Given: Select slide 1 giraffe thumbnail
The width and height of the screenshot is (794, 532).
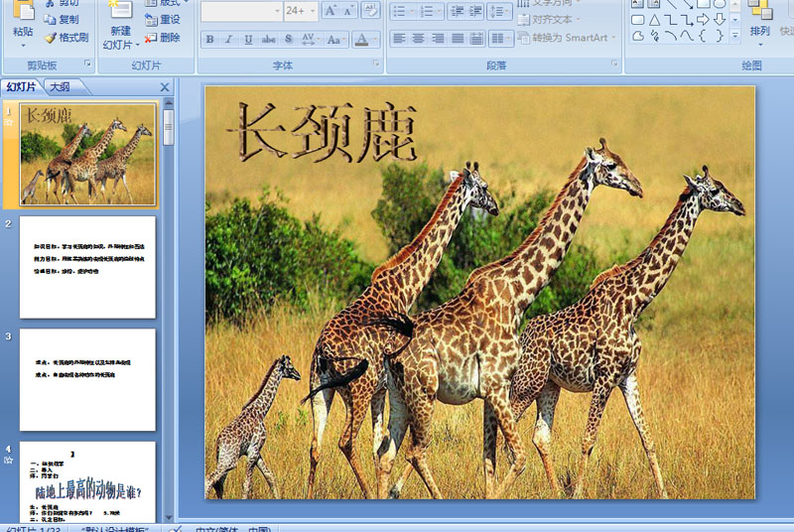Looking at the screenshot, I should coord(87,155).
